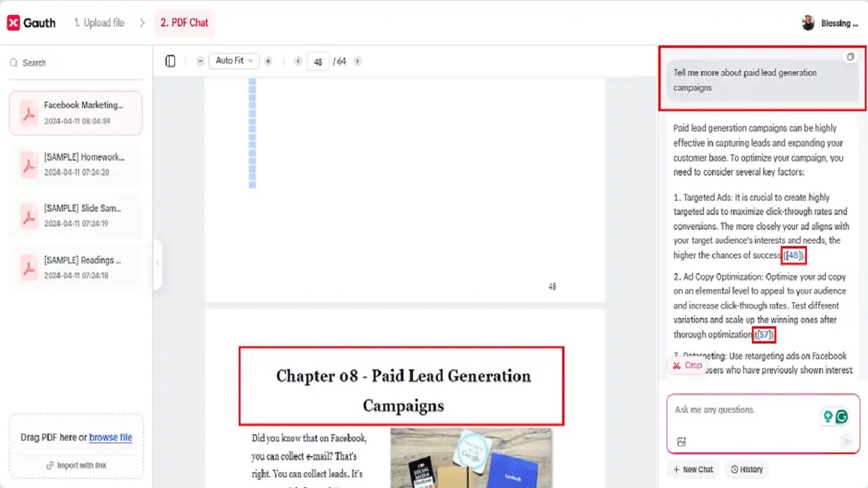Click the Grammarly icon in the chat input
The width and height of the screenshot is (868, 488).
[x=842, y=416]
